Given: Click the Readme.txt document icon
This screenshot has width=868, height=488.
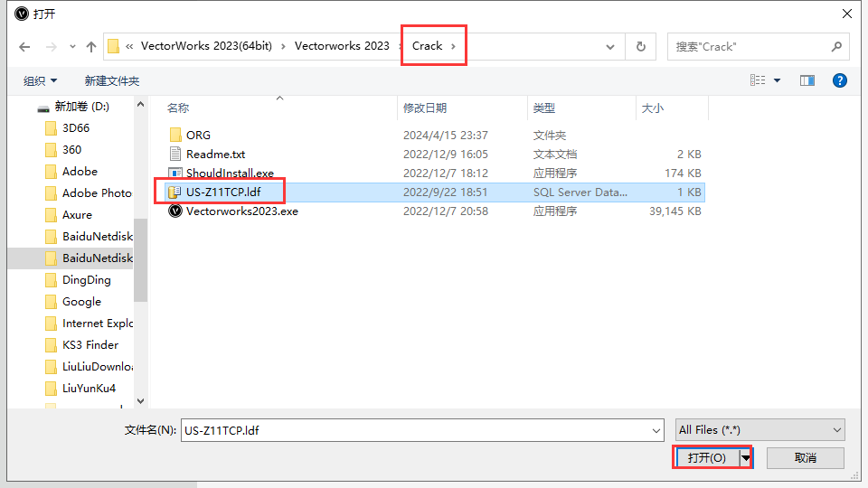Looking at the screenshot, I should click(x=175, y=154).
